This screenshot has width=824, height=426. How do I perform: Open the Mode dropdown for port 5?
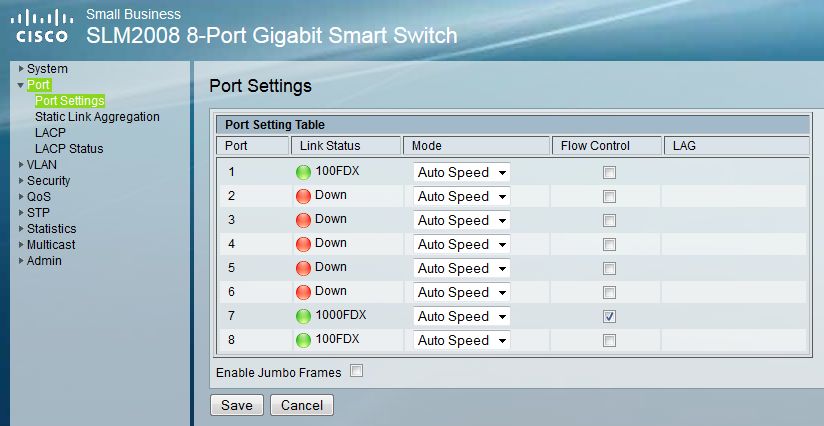coord(461,268)
